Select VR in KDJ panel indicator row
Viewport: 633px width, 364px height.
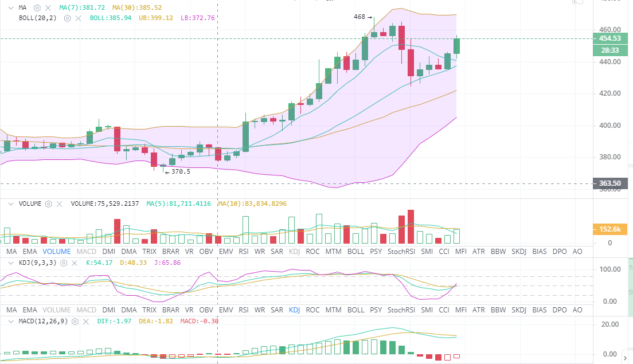189,310
